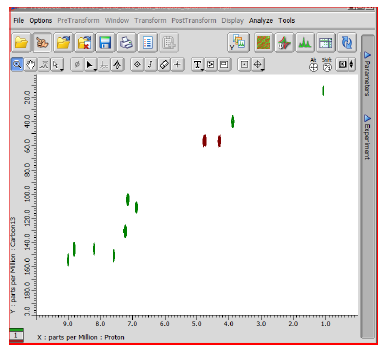Click the pointing hand finger icon
The width and height of the screenshot is (388, 360).
point(42,43)
